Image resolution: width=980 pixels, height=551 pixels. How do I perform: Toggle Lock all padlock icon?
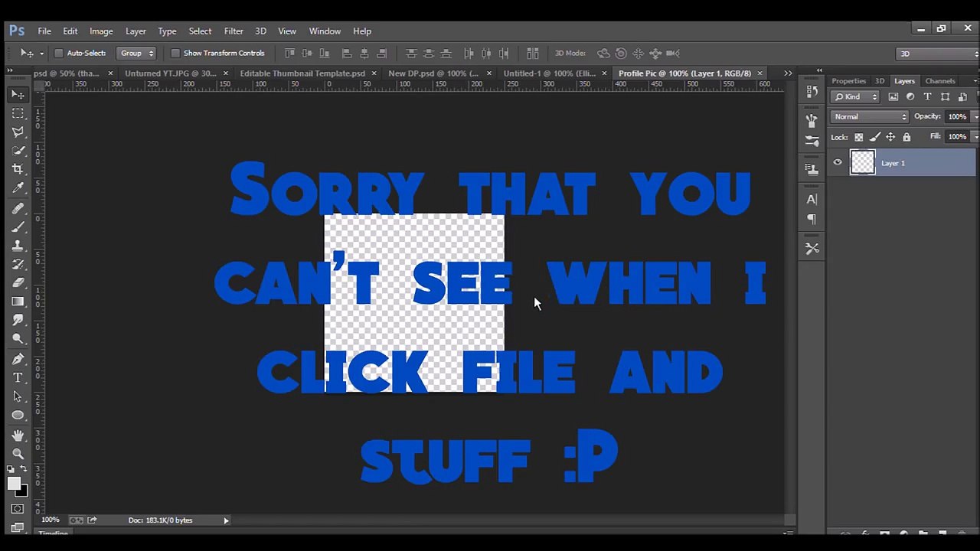pos(906,137)
